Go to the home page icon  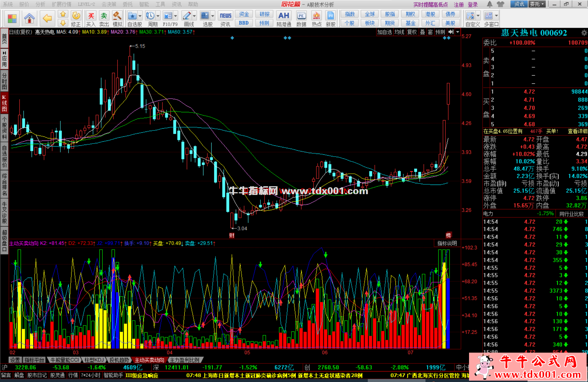click(29, 18)
